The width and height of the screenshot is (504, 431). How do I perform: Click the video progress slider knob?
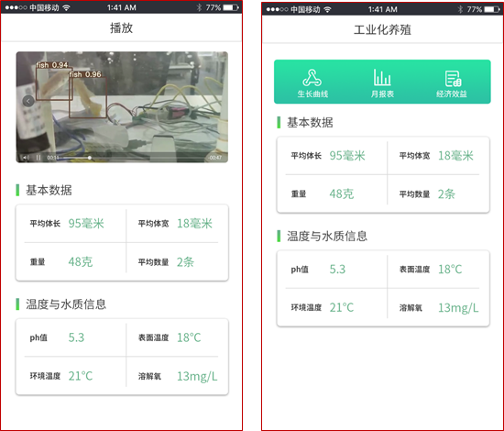click(x=90, y=158)
